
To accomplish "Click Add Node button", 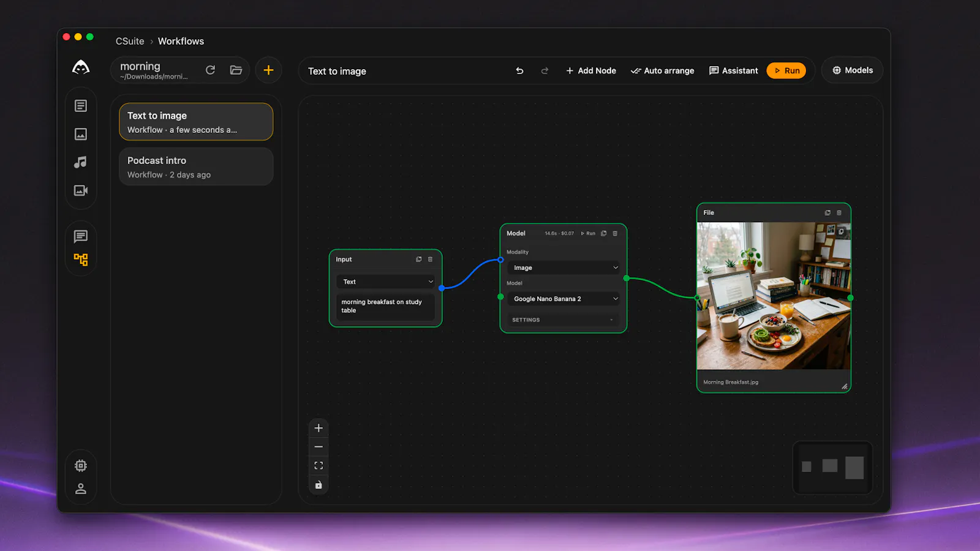I will (x=591, y=70).
